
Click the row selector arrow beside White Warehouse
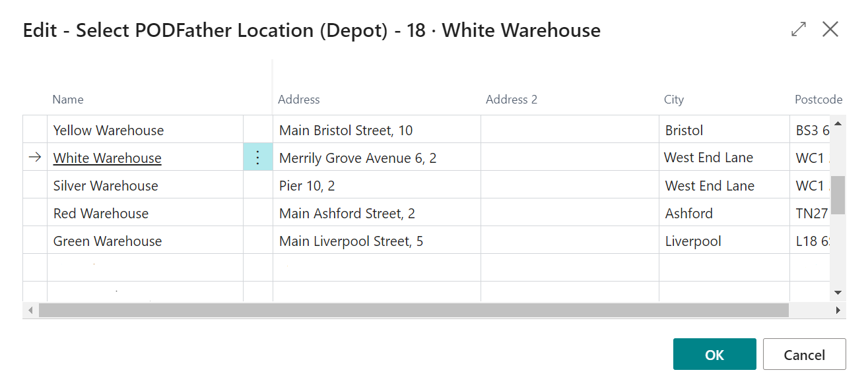tap(36, 158)
